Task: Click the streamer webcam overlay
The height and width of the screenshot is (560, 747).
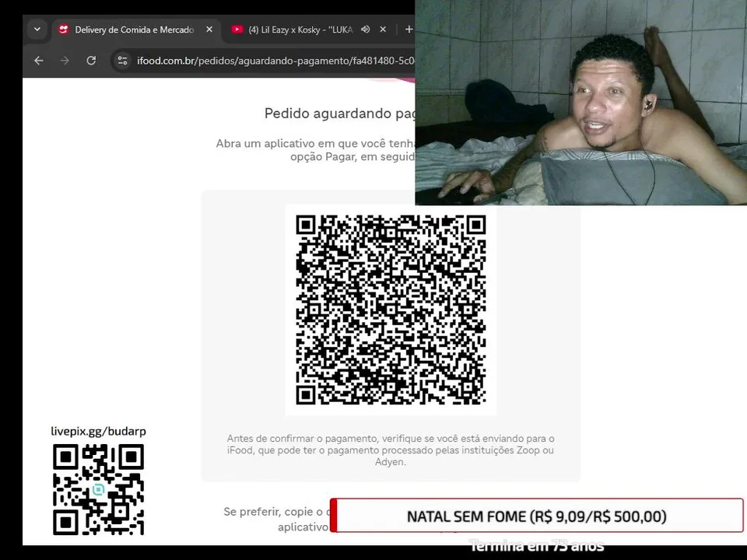Action: [580, 103]
